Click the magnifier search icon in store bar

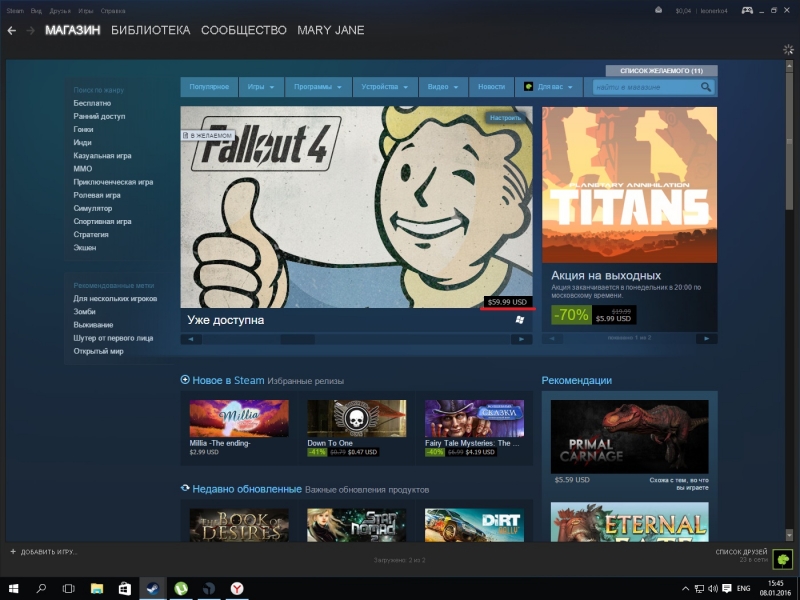click(706, 87)
